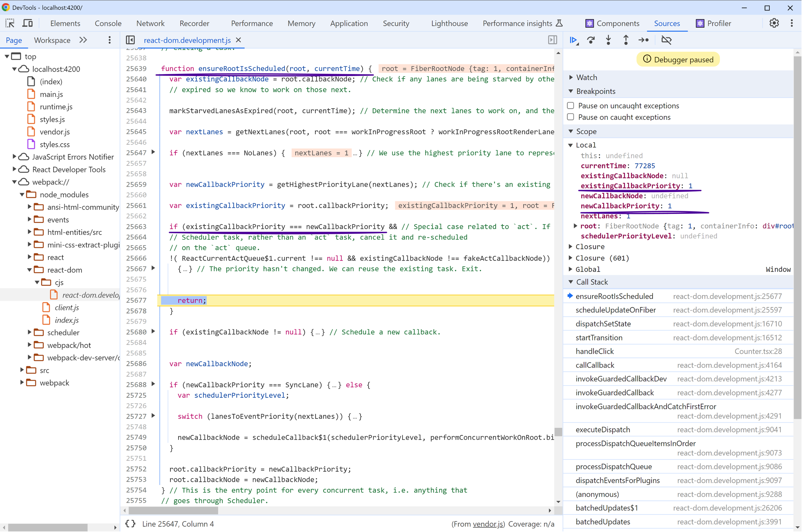Image resolution: width=802 pixels, height=532 pixels.
Task: Click the code editor vertical scrollbar thumb
Action: point(558,432)
